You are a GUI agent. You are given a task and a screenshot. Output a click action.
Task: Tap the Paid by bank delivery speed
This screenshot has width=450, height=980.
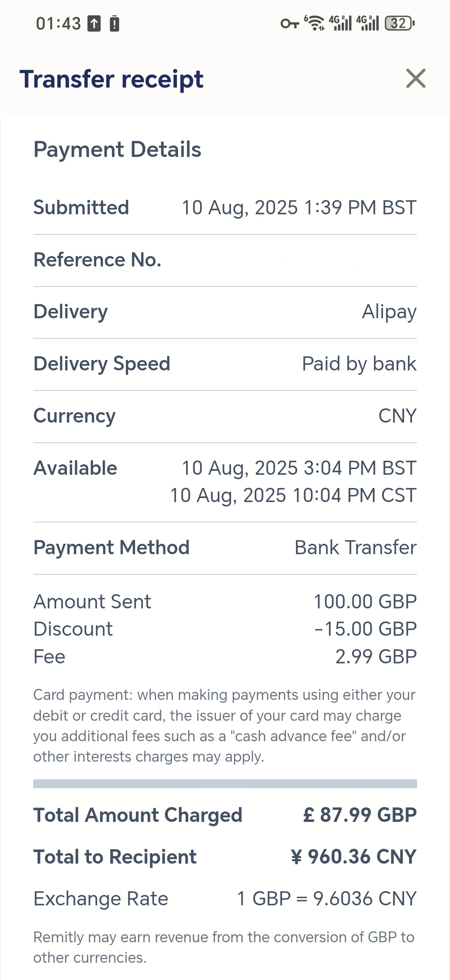(x=359, y=364)
